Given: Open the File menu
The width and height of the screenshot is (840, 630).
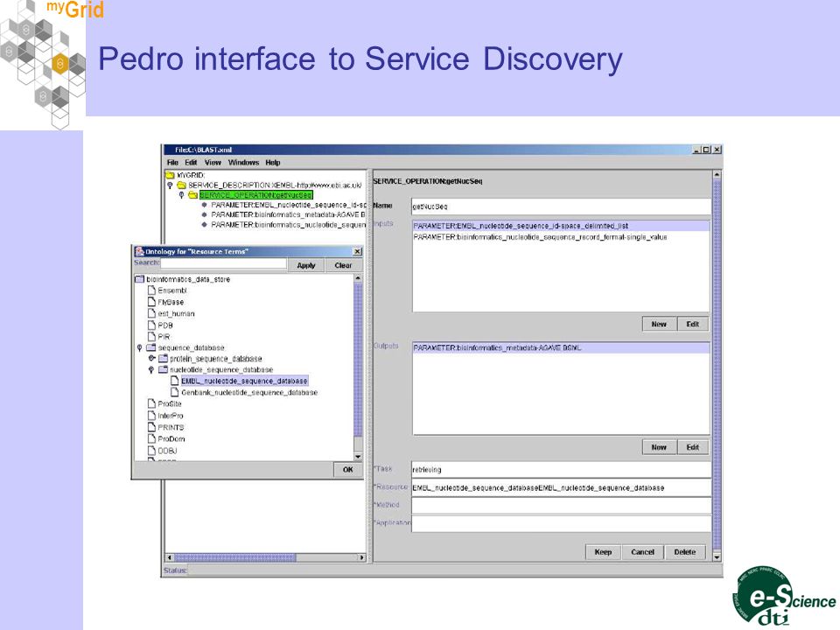Looking at the screenshot, I should click(x=172, y=163).
